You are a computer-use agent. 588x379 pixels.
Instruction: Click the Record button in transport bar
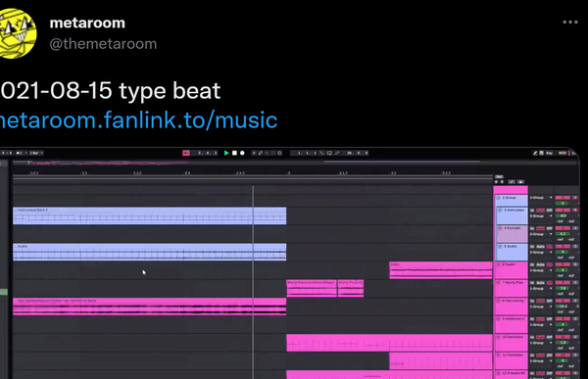[x=242, y=153]
